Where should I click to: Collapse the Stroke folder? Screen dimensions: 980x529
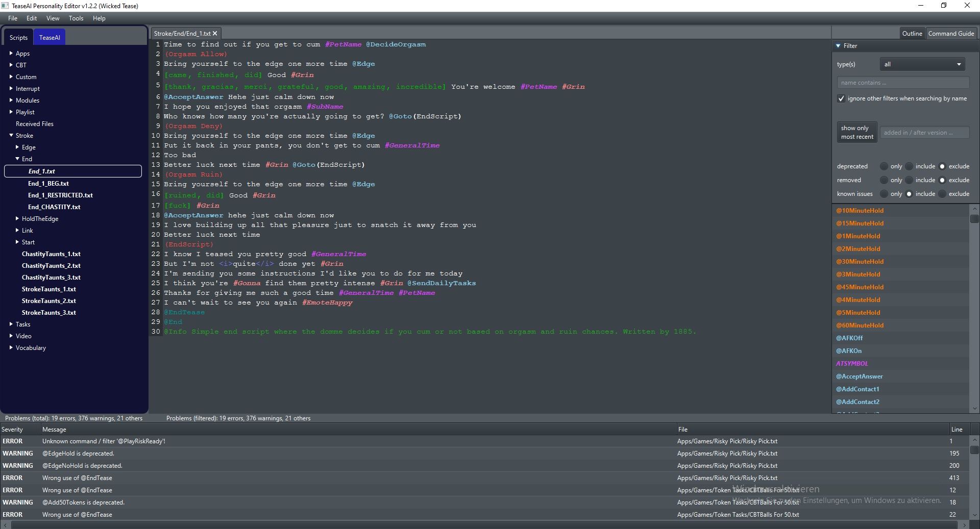pyautogui.click(x=11, y=135)
